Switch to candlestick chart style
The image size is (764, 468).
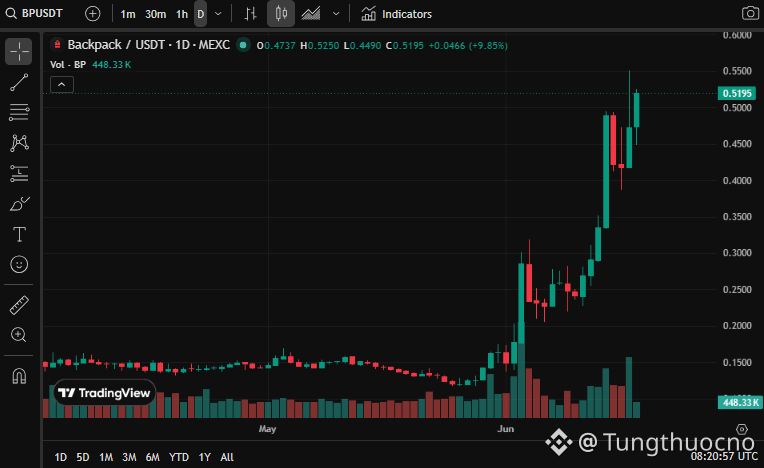pos(281,14)
